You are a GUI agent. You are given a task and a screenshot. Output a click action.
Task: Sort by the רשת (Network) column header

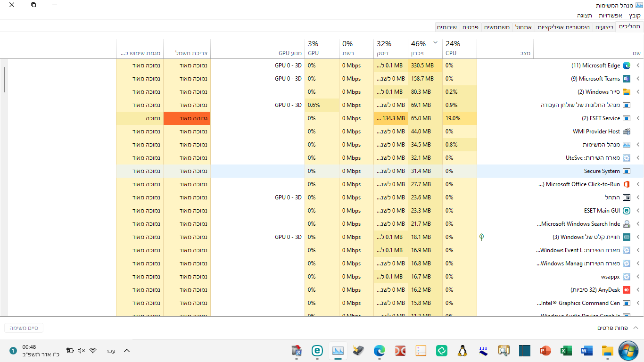pos(356,49)
